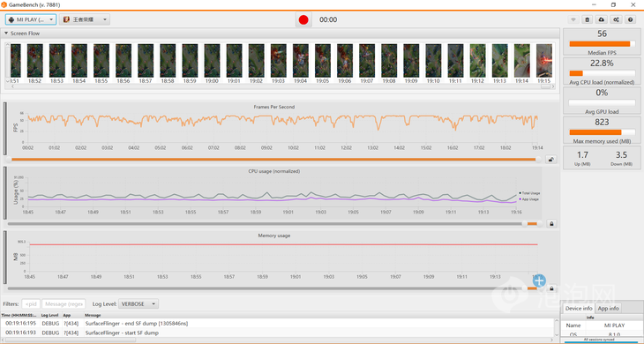Open the game app selection dropdown
The image size is (644, 344).
tap(85, 19)
